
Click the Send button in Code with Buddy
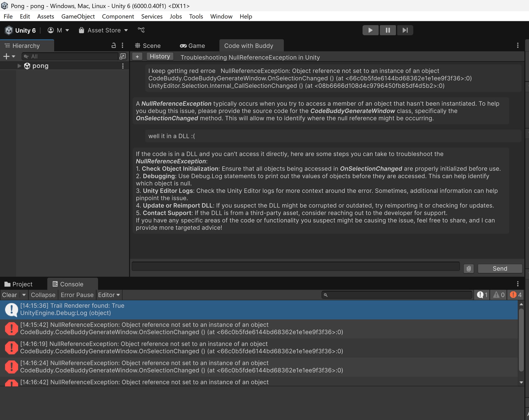[x=500, y=268]
